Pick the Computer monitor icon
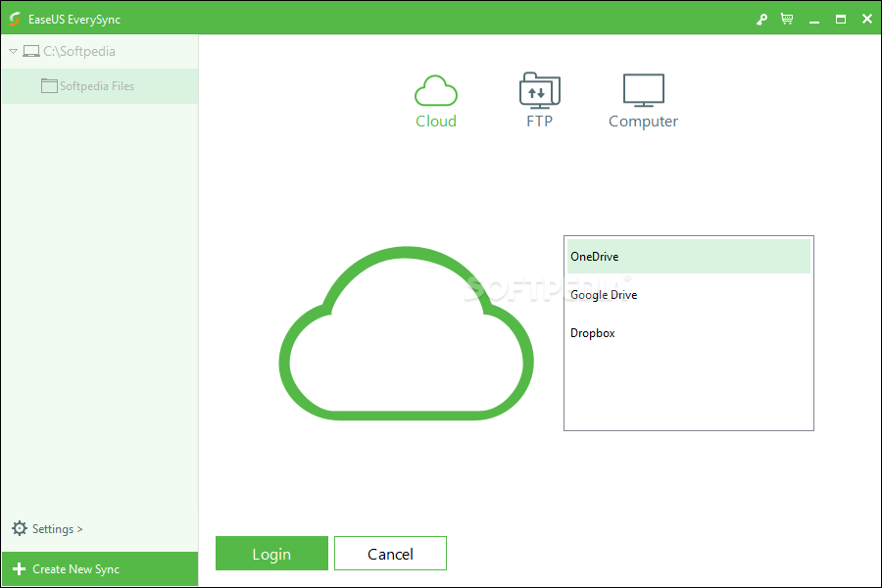 click(x=644, y=90)
